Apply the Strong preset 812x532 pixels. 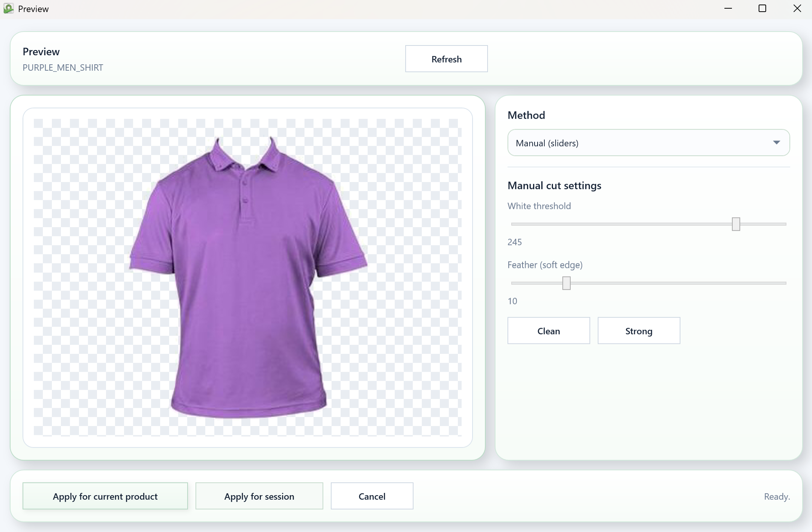click(x=639, y=331)
